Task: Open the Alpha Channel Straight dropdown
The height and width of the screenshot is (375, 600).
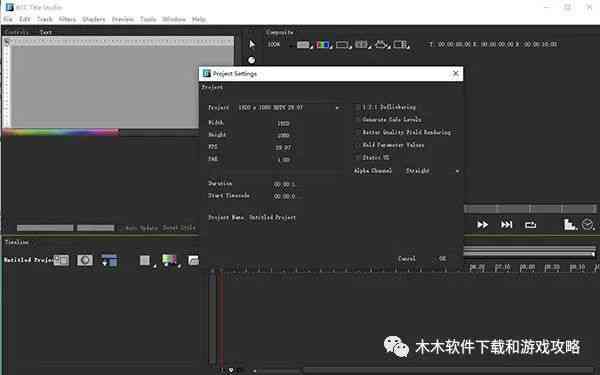Action: [432, 171]
